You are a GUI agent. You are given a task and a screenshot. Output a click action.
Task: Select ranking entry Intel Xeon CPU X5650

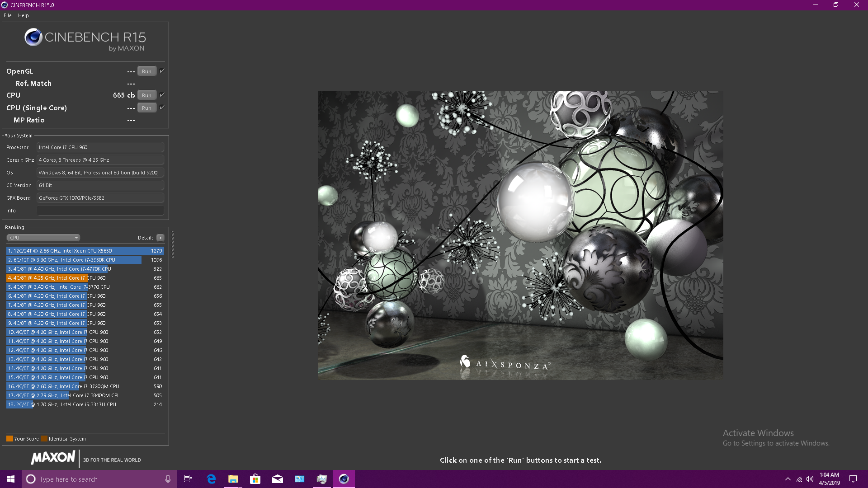coord(85,251)
